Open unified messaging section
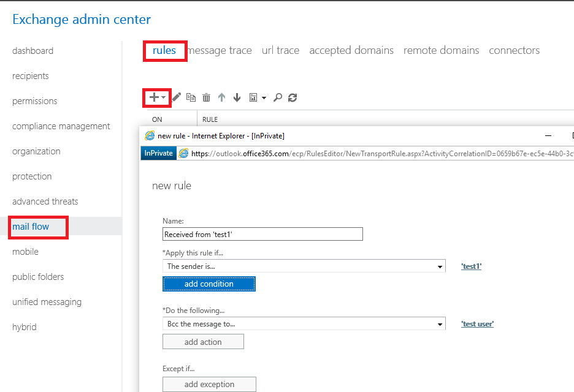The width and height of the screenshot is (574, 392). [x=47, y=302]
